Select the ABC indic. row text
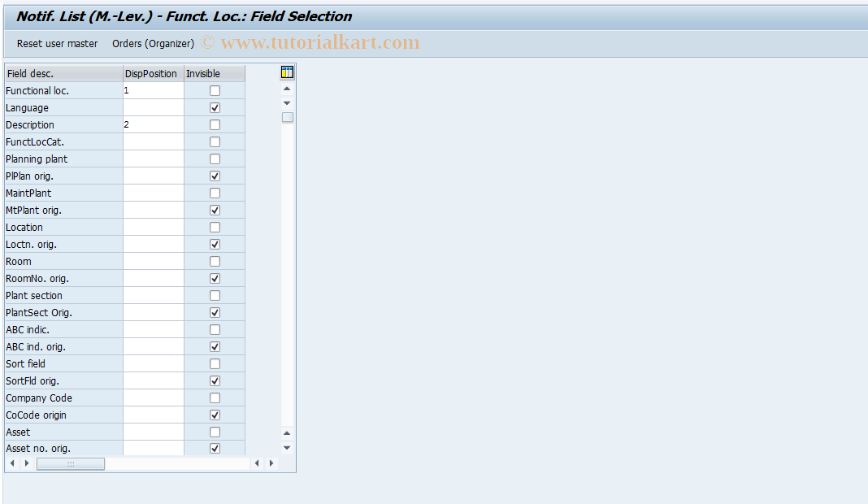The width and height of the screenshot is (868, 504). point(28,329)
